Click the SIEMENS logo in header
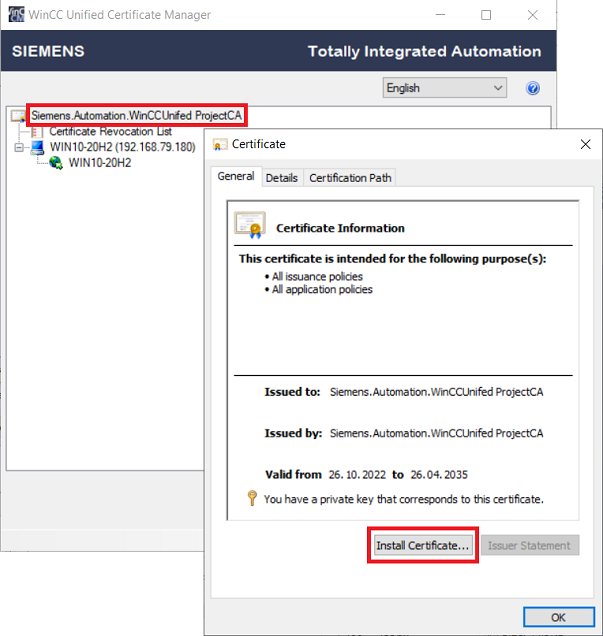 coord(48,51)
